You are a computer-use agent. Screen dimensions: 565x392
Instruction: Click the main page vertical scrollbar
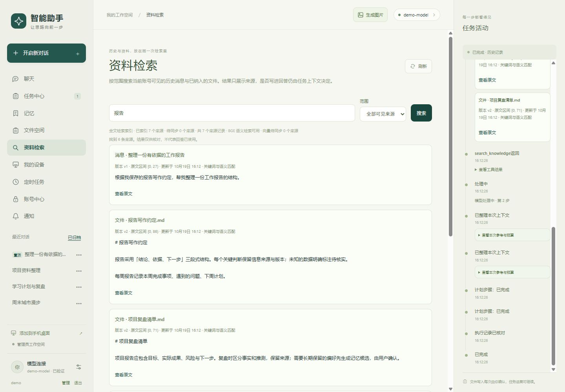pyautogui.click(x=450, y=136)
